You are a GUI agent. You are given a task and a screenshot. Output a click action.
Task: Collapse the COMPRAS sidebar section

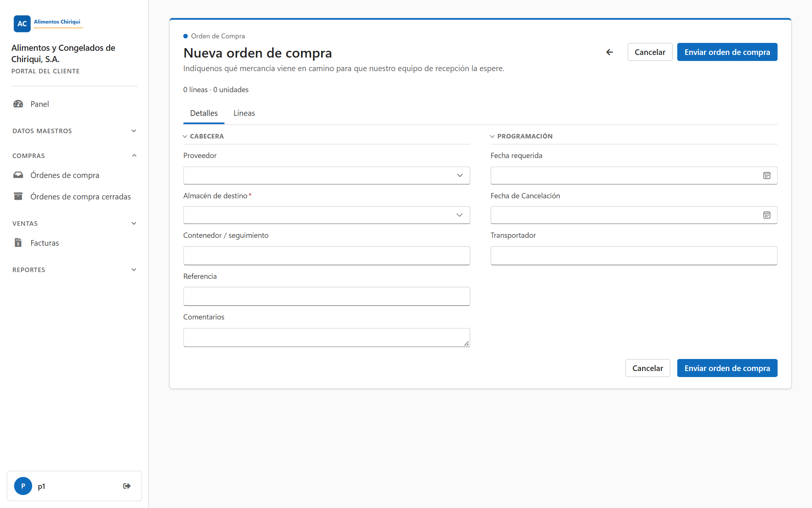click(74, 156)
